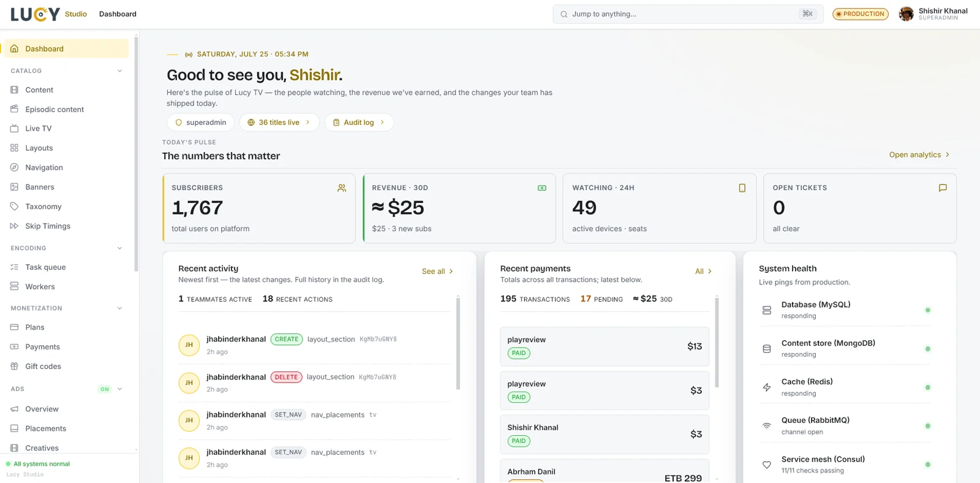Click the PRODUCTION environment badge

coord(860,14)
